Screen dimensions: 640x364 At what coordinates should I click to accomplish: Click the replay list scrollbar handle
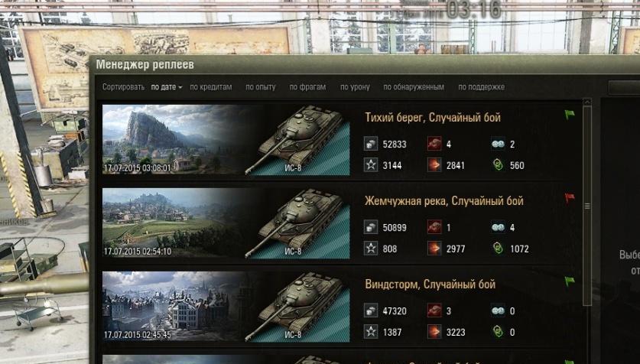587,206
